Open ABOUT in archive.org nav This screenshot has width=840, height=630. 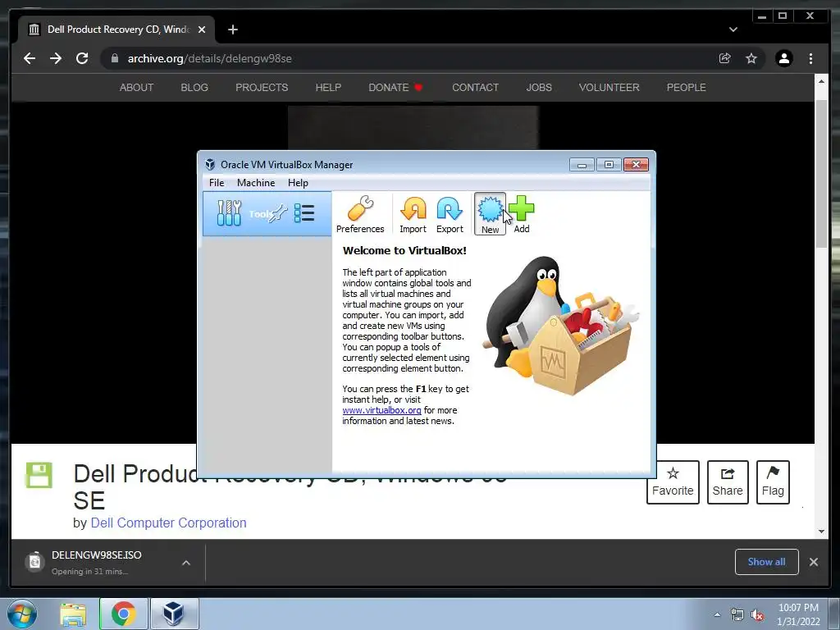point(137,87)
